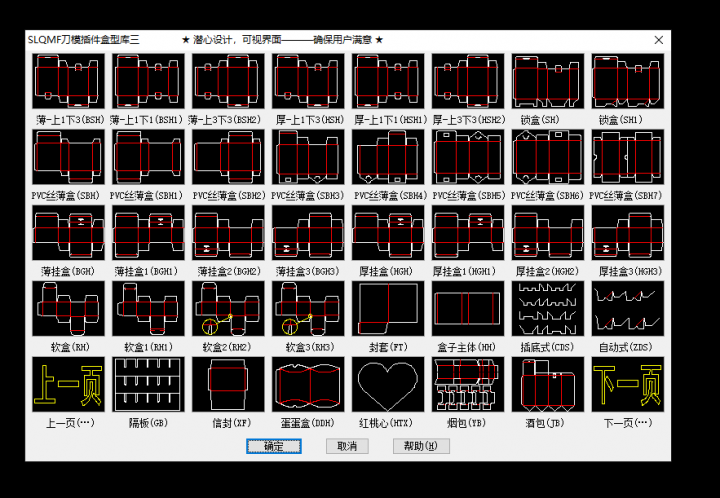Select the 封套 (FT) sleeve icon
Viewport: 720px width, 498px height.
(388, 309)
